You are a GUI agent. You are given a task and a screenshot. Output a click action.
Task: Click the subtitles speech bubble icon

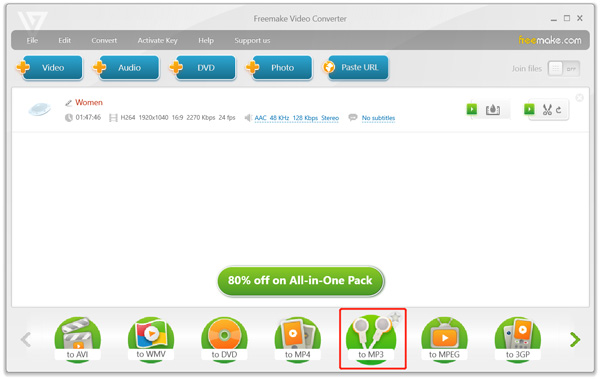(352, 118)
